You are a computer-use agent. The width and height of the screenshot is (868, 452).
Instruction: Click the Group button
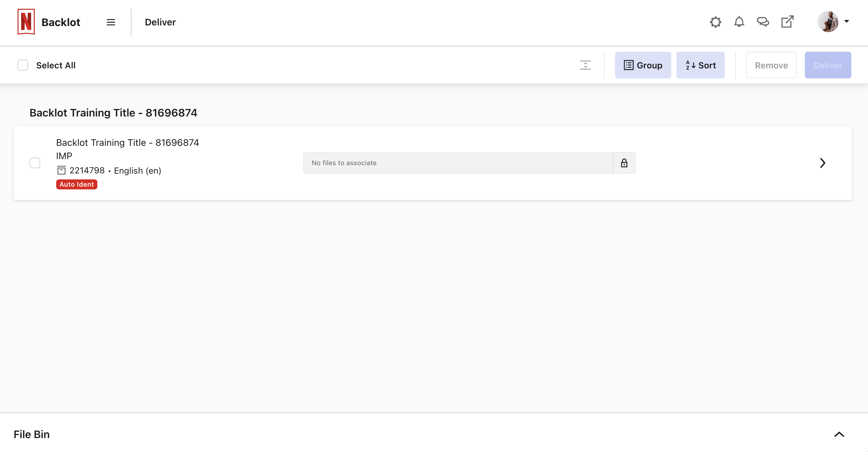tap(643, 65)
